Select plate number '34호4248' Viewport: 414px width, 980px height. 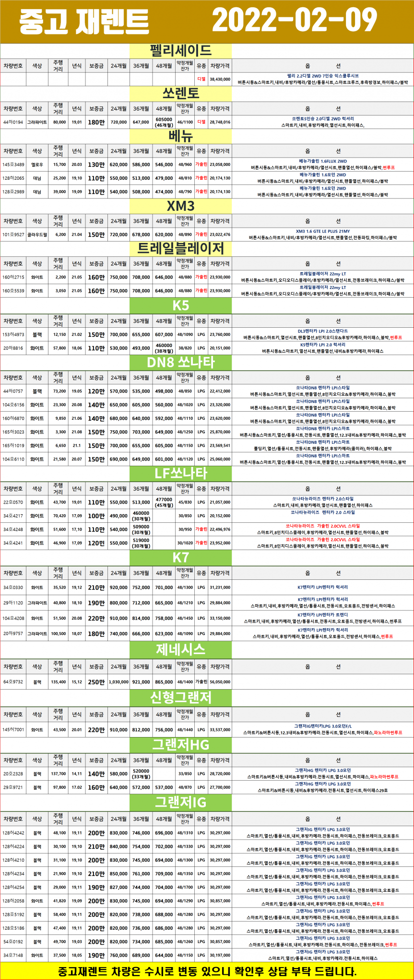[x=13, y=530]
